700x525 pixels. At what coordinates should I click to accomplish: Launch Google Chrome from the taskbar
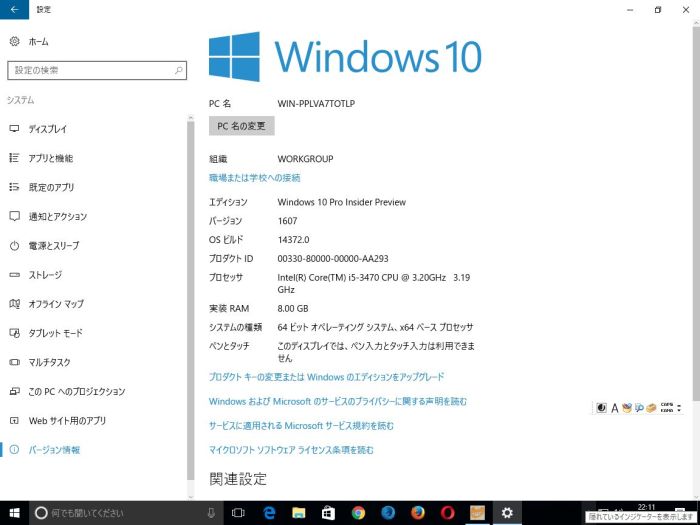[358, 513]
